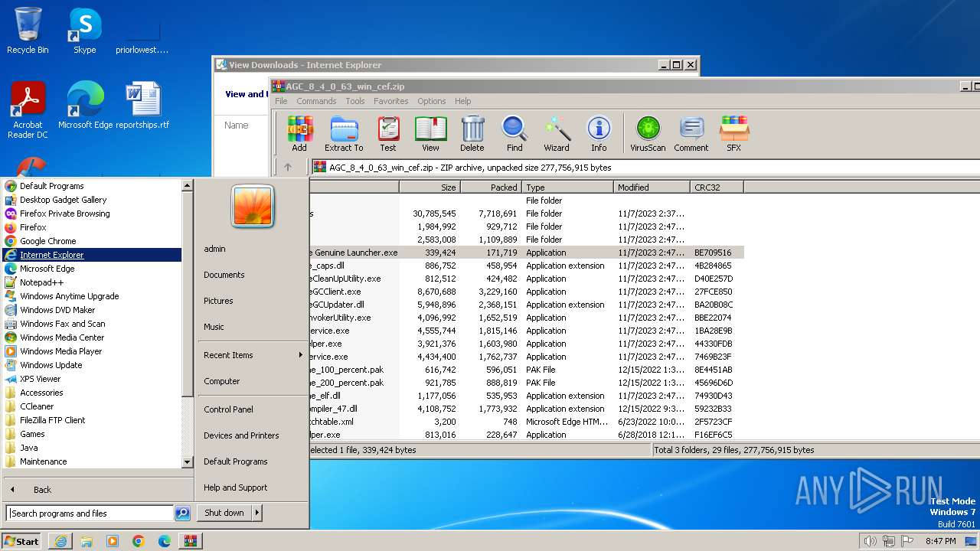This screenshot has width=980, height=551.
Task: Expand the Shut down options arrow
Action: tap(257, 513)
